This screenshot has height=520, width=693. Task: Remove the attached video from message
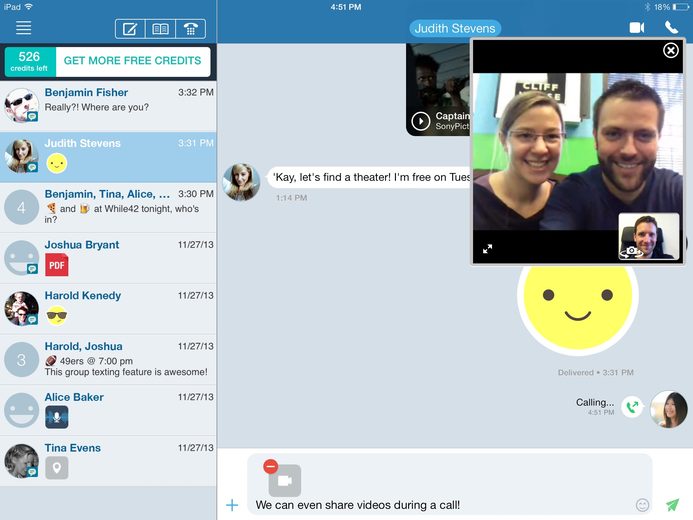(270, 466)
